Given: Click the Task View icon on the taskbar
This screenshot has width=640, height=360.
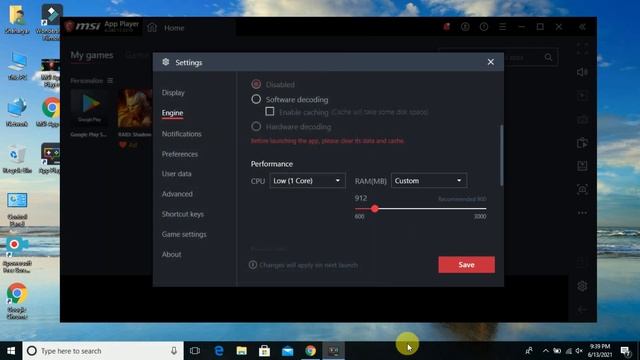Looking at the screenshot, I should pos(195,351).
